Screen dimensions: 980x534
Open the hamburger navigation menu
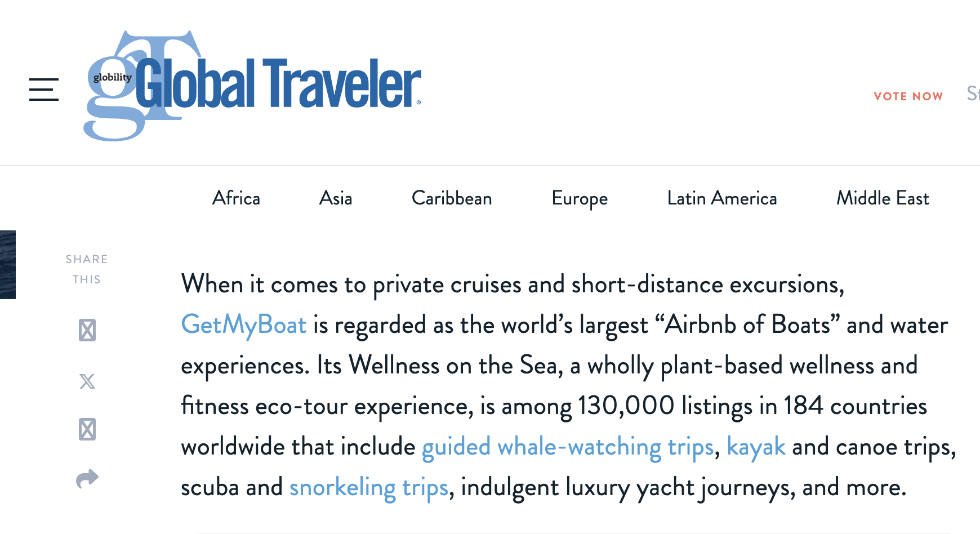tap(44, 90)
